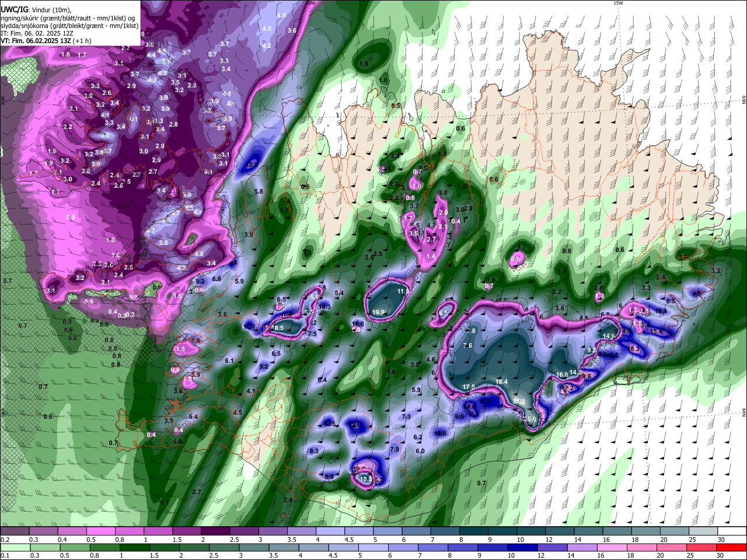Image resolution: width=747 pixels, height=560 pixels.
Task: Click the 6.2 precipitation value
Action: (x=418, y=437)
